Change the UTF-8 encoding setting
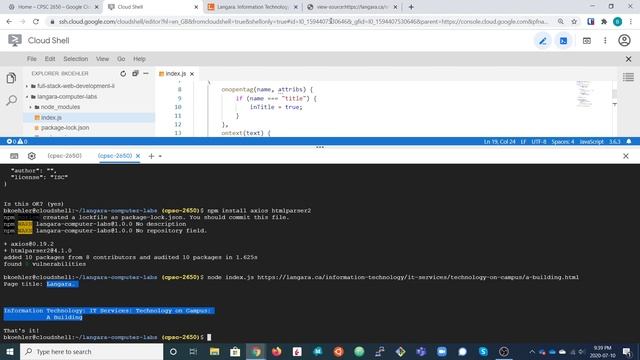Screen dimensions: 640x360 [539, 142]
